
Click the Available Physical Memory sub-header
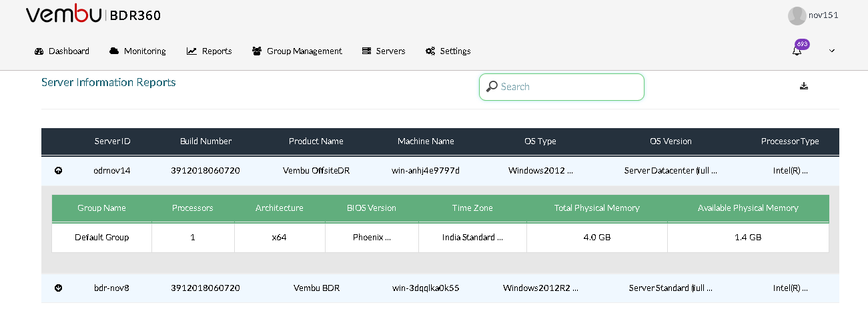(x=748, y=208)
